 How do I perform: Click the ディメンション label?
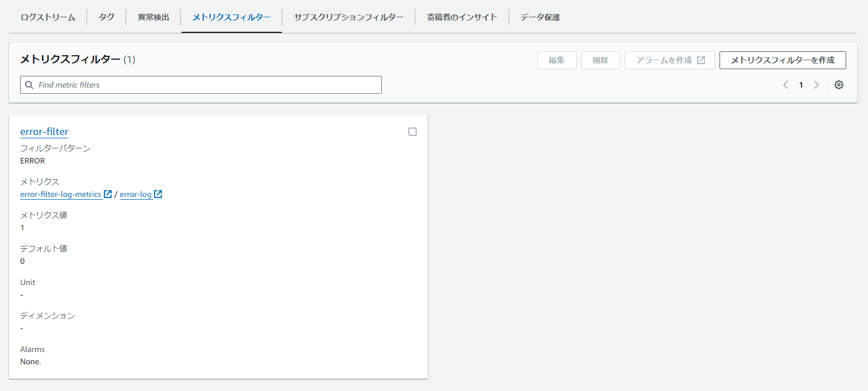(47, 316)
